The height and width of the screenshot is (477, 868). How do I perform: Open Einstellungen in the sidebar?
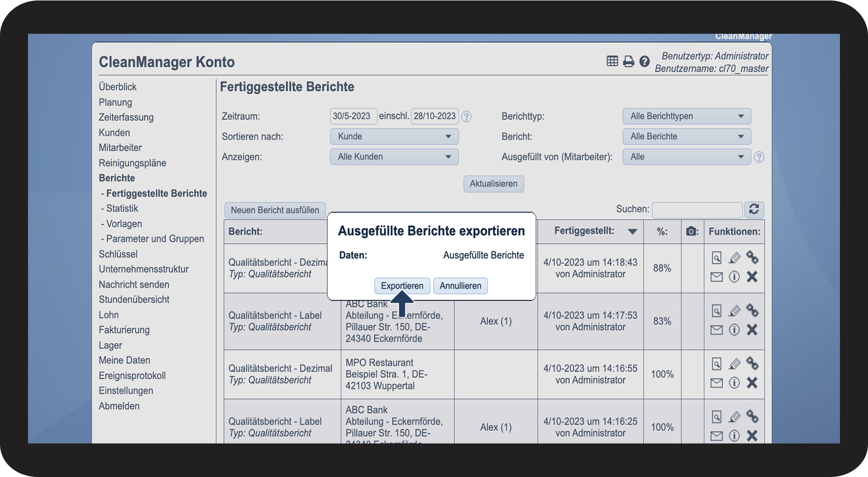pyautogui.click(x=126, y=391)
